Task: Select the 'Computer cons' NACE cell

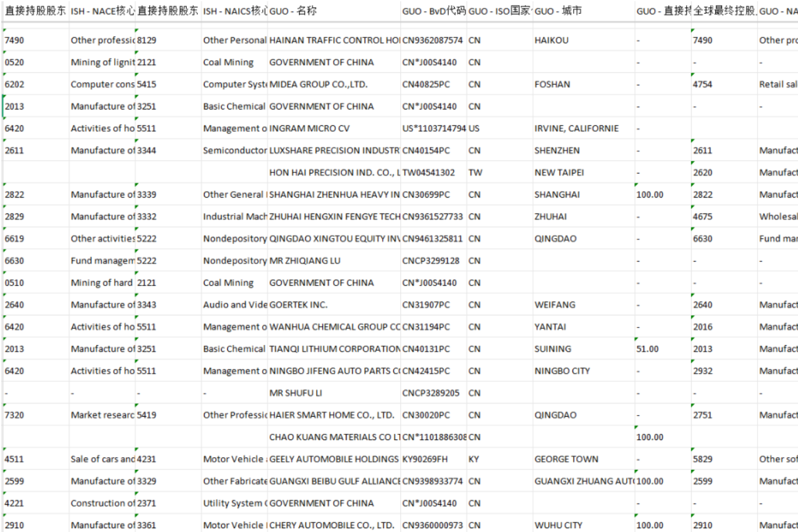Action: pos(102,84)
